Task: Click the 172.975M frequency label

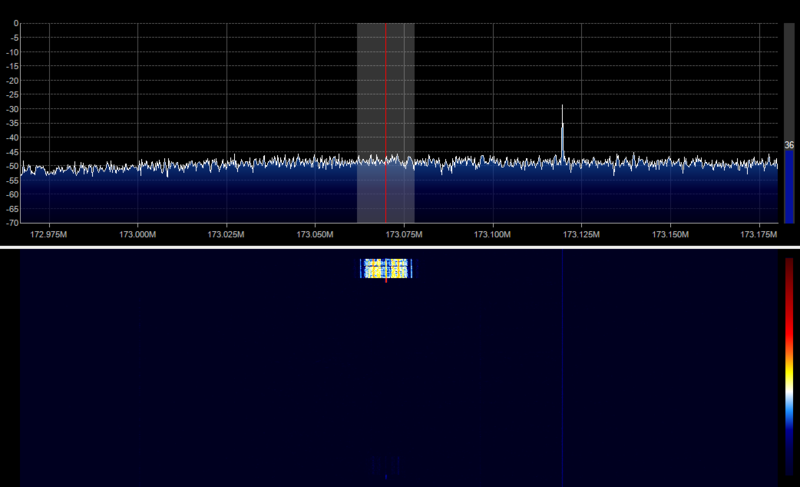Action: [48, 235]
